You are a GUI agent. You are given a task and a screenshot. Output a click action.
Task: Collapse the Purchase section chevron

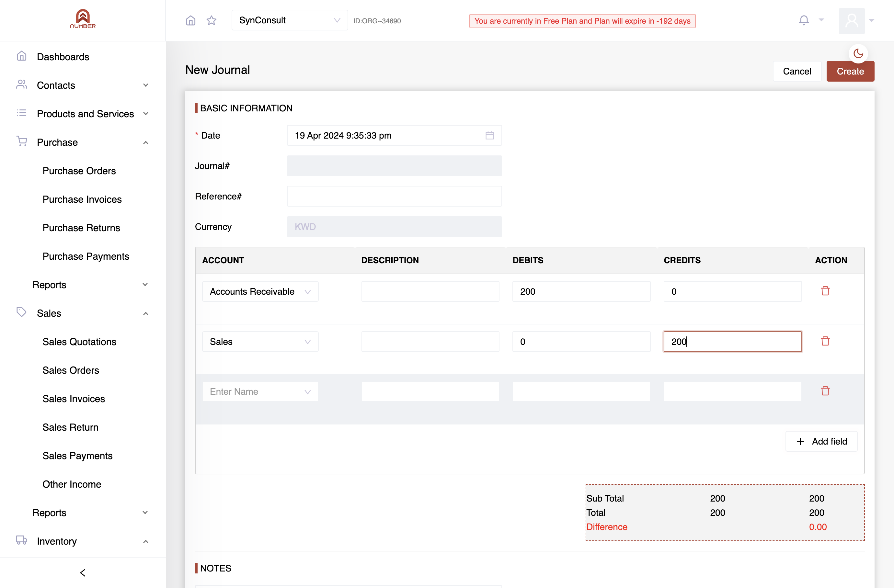point(146,142)
